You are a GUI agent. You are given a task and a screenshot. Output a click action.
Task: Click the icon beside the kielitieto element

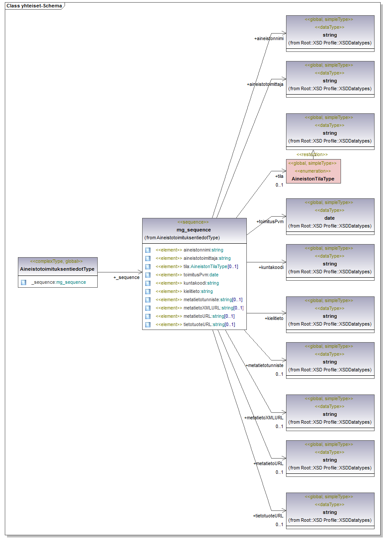click(x=148, y=292)
